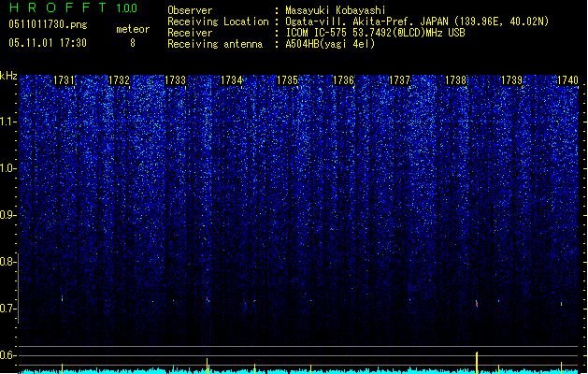Image resolution: width=588 pixels, height=374 pixels.
Task: Click the date stamp 05.11.01 17:30
Action: 48,43
